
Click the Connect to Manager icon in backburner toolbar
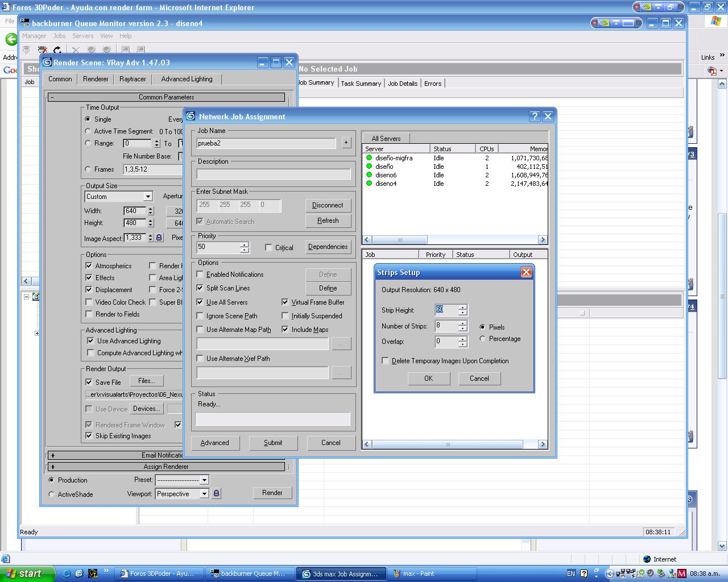tap(26, 50)
